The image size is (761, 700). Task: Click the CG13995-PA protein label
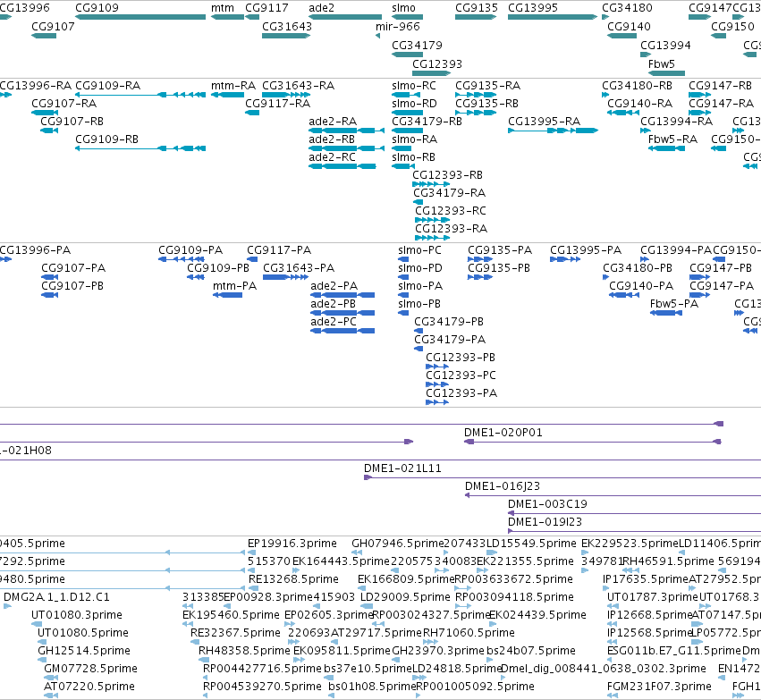click(x=586, y=250)
